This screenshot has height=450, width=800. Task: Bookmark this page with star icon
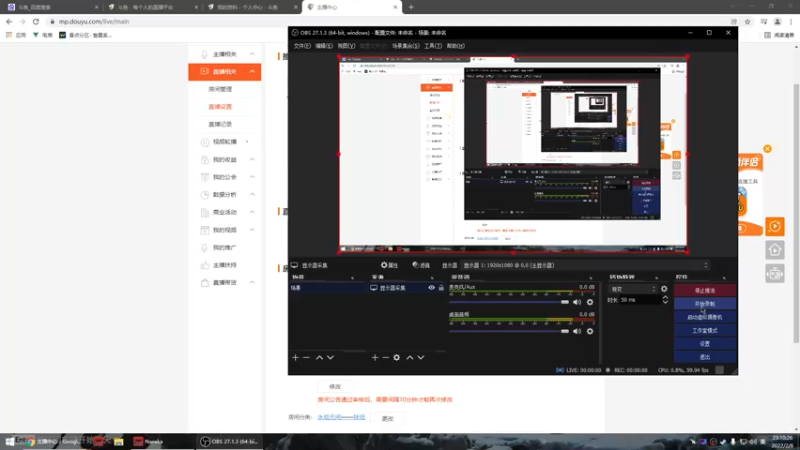point(747,21)
